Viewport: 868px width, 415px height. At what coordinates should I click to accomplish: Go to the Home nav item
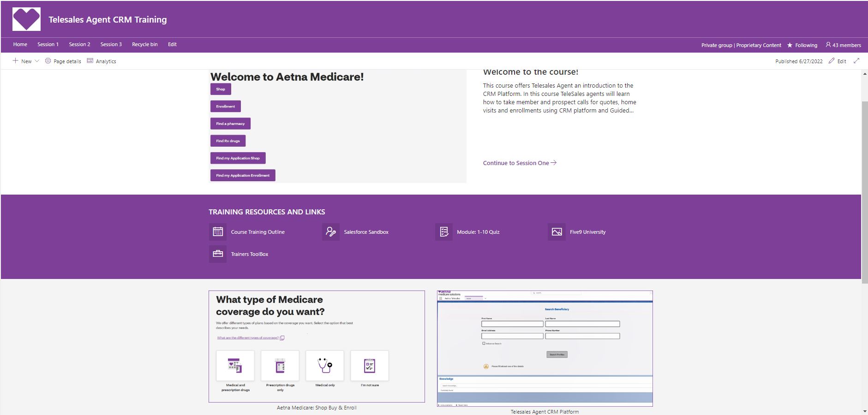pyautogui.click(x=20, y=44)
